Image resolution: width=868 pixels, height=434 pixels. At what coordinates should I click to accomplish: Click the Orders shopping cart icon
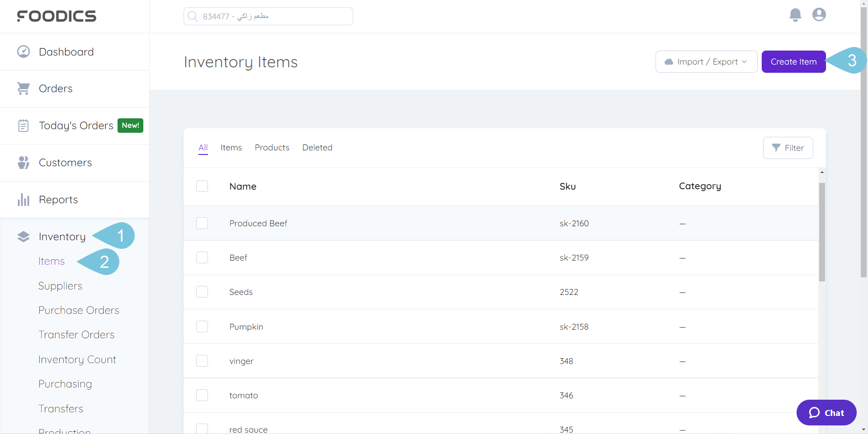(24, 89)
